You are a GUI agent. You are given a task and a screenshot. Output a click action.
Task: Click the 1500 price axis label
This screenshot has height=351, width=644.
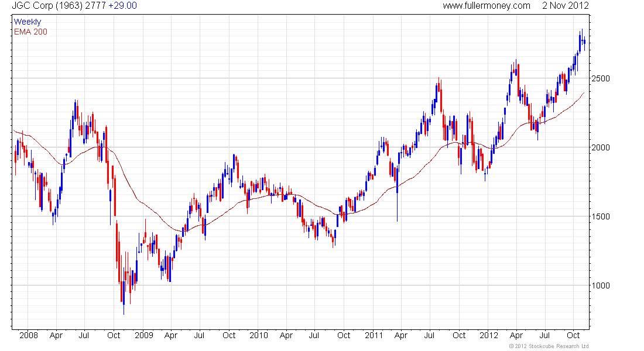coord(601,216)
